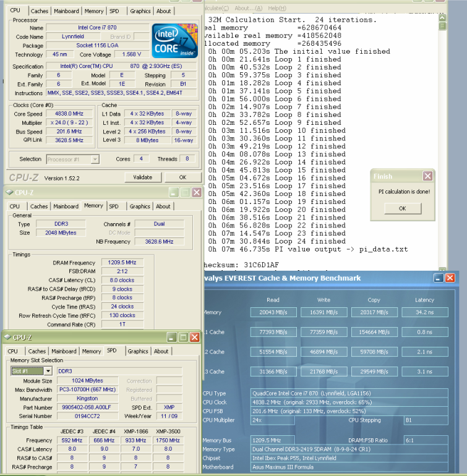Image resolution: width=467 pixels, height=476 pixels.
Task: Click EVEREST Motherboard 'Asus Maximus III Formula'
Action: click(x=349, y=467)
